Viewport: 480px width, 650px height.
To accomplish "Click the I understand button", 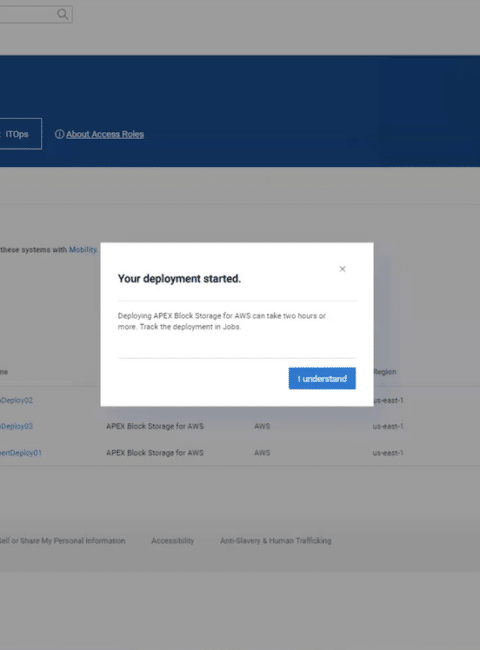I will [322, 378].
